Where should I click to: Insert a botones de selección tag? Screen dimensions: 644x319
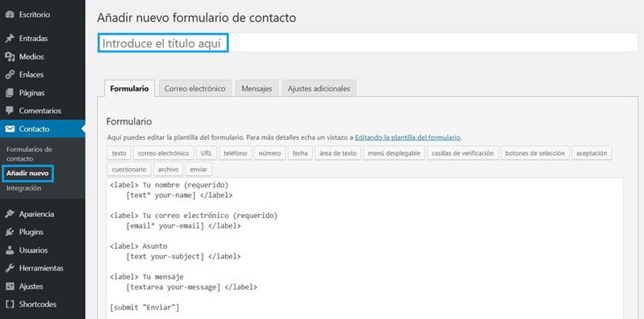tap(535, 153)
